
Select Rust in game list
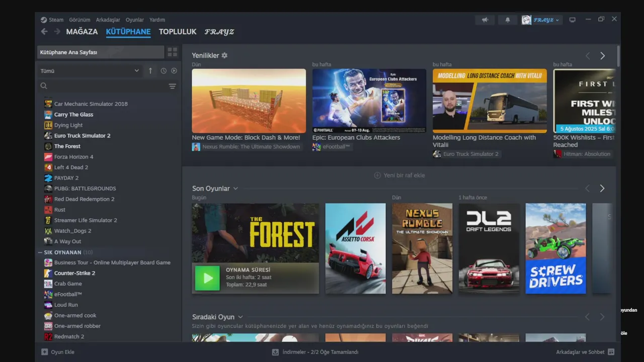[x=60, y=210]
